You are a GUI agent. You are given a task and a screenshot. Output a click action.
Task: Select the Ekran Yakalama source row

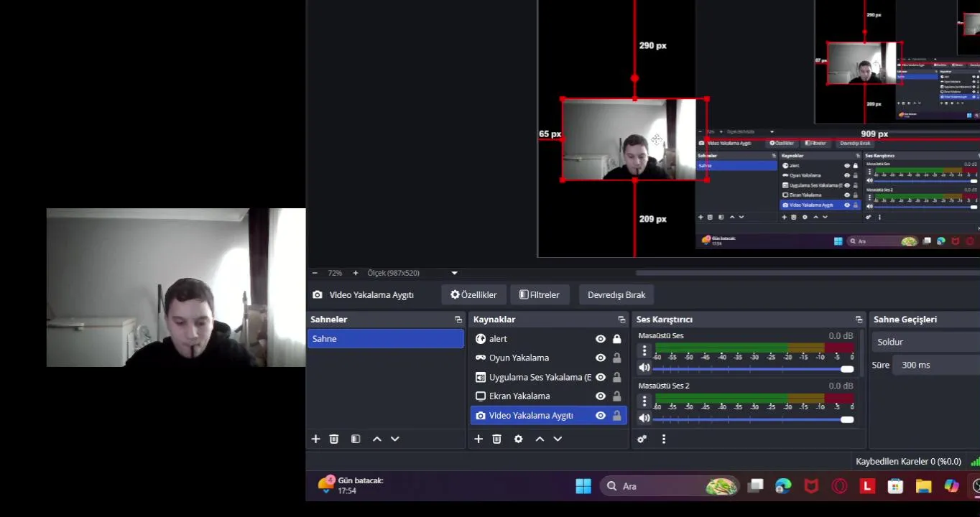click(x=548, y=396)
